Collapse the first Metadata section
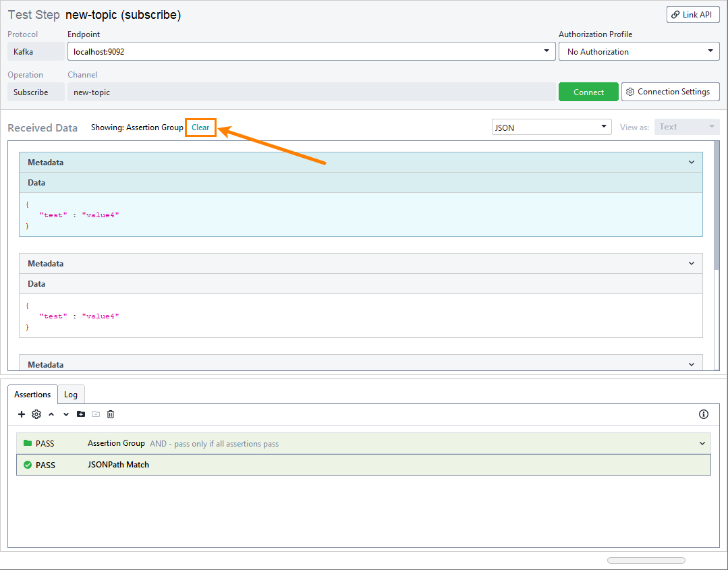 pyautogui.click(x=691, y=162)
